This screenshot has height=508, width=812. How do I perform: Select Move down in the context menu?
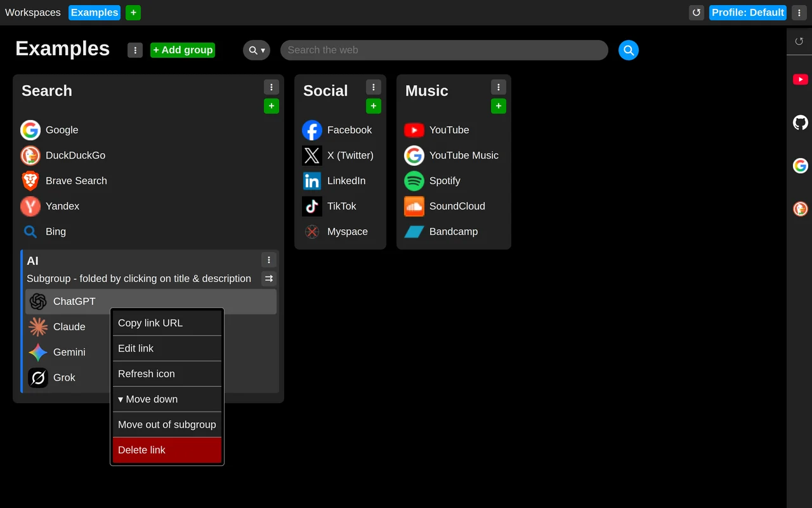click(167, 399)
